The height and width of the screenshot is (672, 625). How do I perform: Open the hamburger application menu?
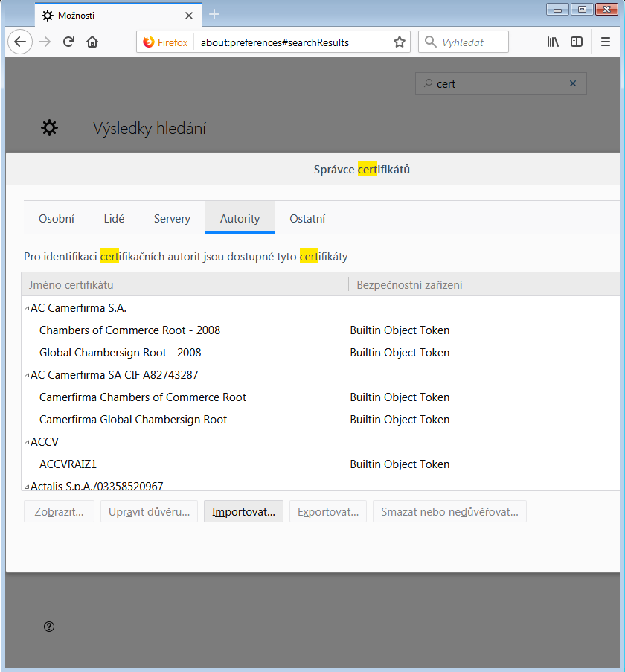click(x=606, y=42)
